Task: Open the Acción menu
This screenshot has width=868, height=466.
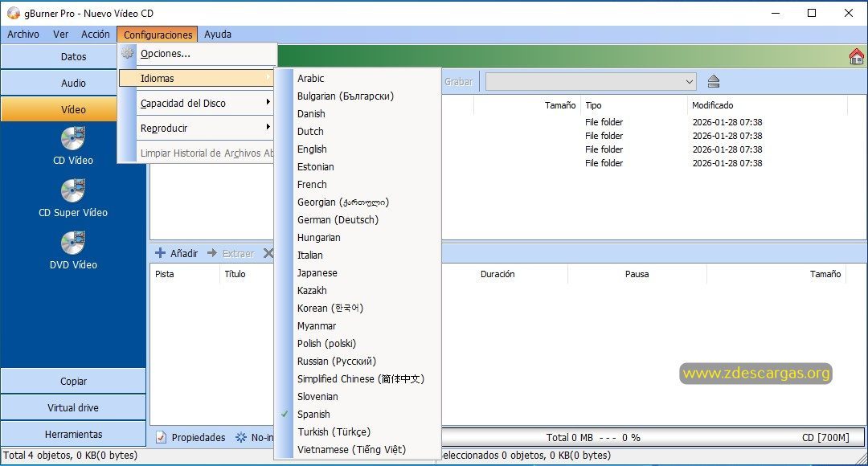Action: (95, 35)
